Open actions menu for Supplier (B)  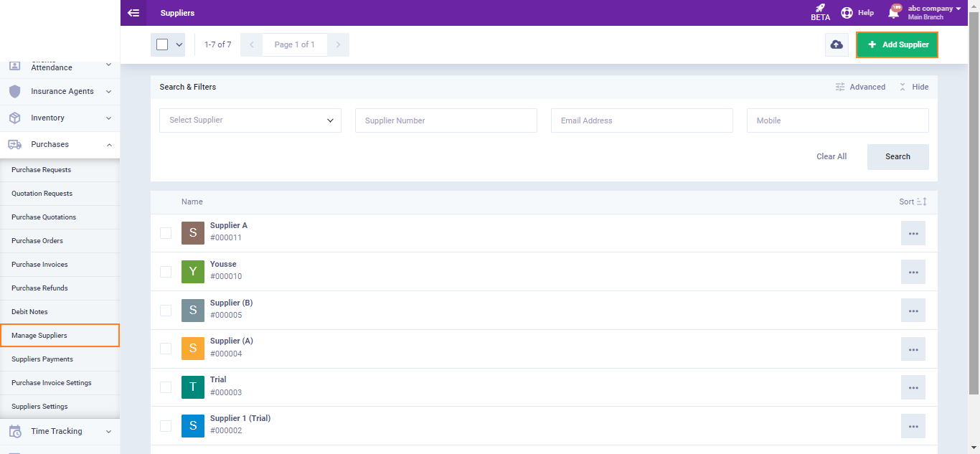click(x=913, y=311)
